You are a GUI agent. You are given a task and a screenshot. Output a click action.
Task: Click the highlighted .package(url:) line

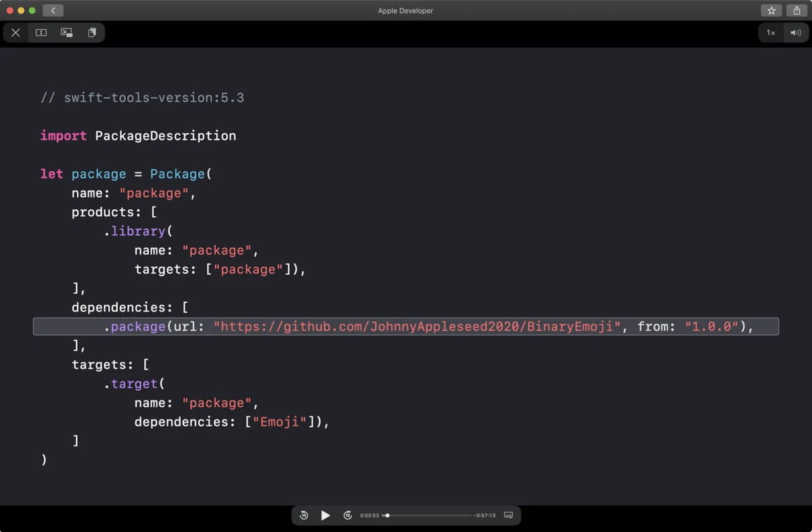tap(406, 326)
